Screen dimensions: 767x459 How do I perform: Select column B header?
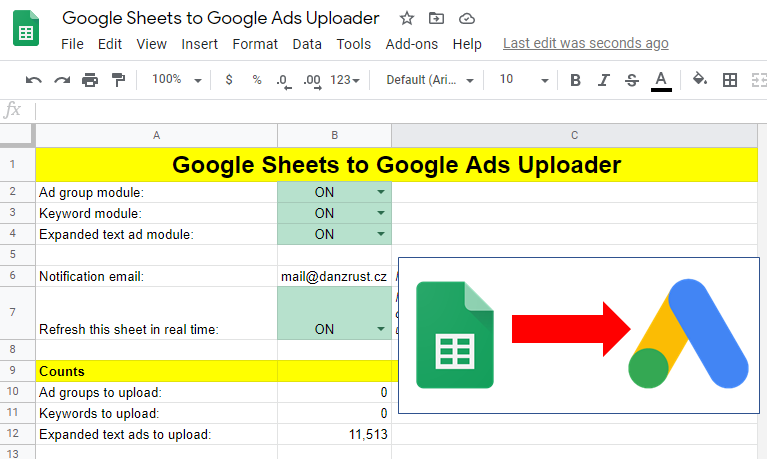point(335,136)
